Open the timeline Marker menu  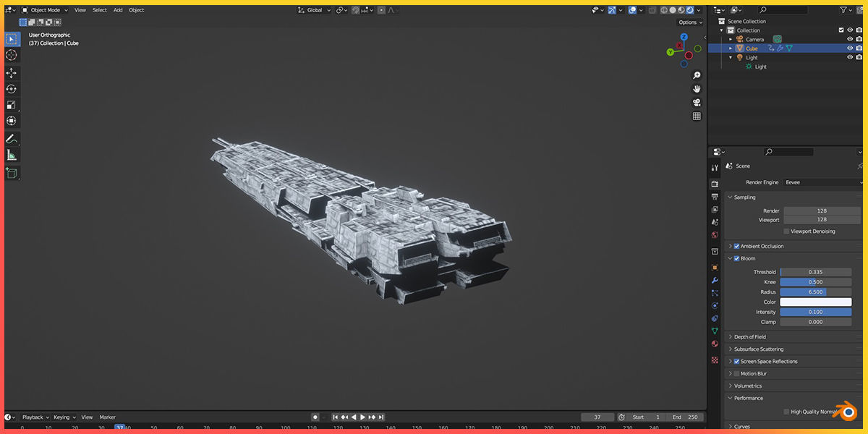[x=108, y=417]
